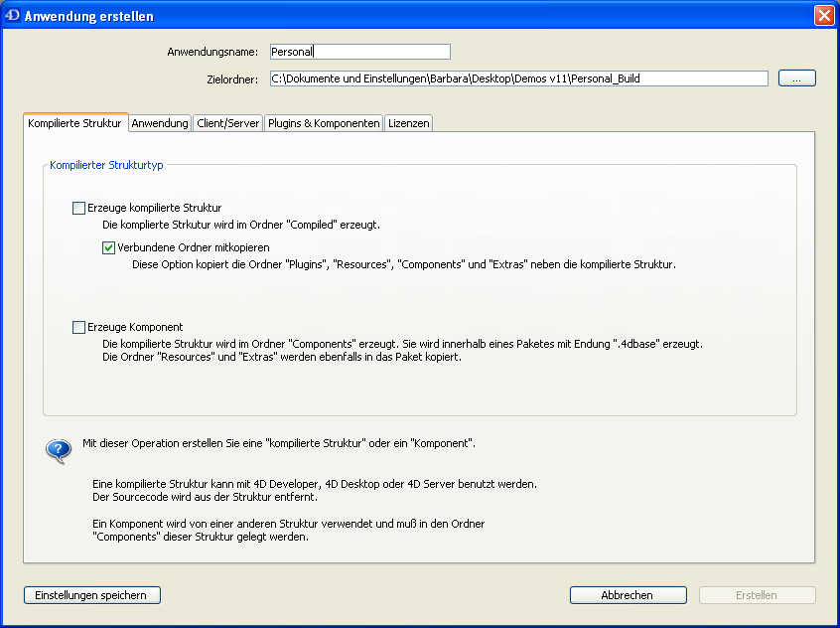Image resolution: width=840 pixels, height=628 pixels.
Task: Switch to the Anwendung tab
Action: point(160,123)
